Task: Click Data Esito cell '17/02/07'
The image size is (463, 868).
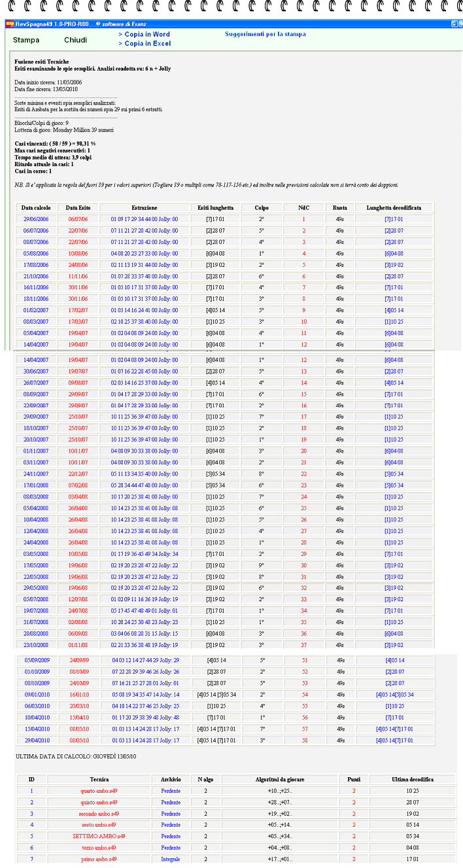Action: pos(78,310)
